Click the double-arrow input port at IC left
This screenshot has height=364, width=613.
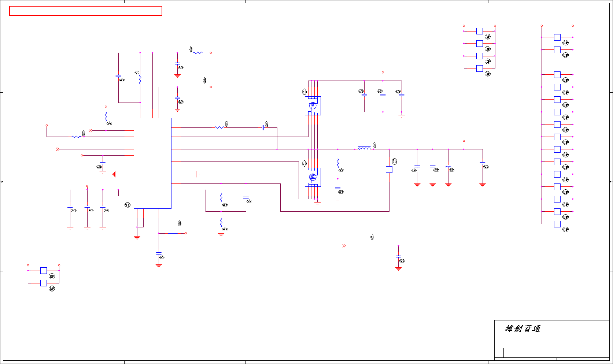coord(58,149)
